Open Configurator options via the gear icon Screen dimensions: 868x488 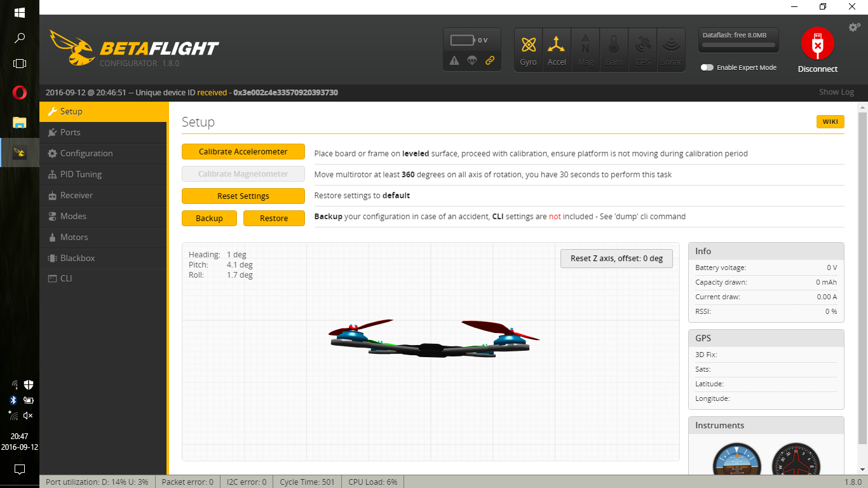click(x=855, y=27)
